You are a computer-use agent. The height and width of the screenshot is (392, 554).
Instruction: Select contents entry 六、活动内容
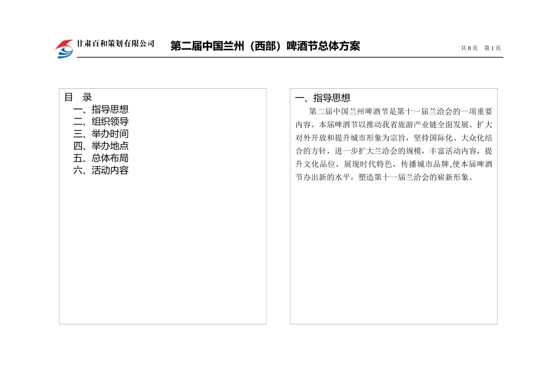click(101, 170)
